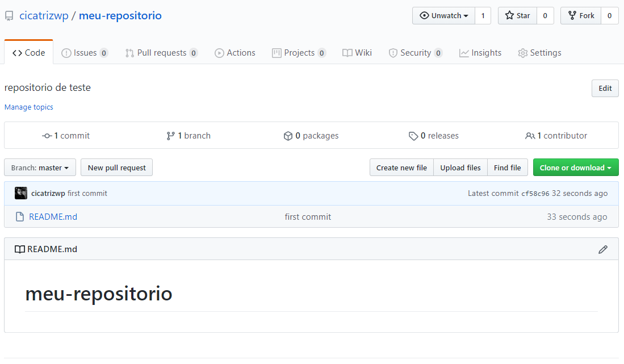Open the Projects tab
The image size is (624, 364).
pos(299,53)
